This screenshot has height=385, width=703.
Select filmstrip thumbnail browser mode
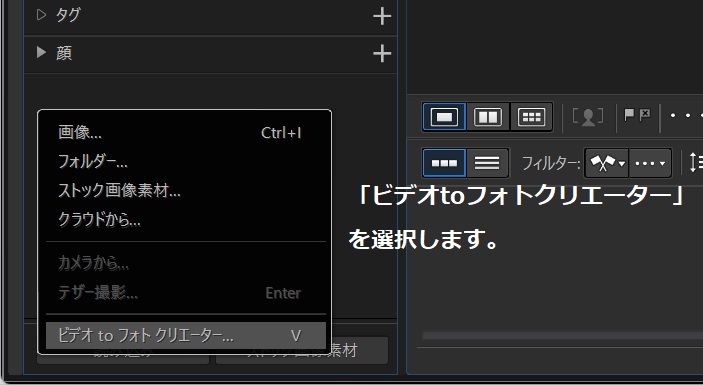tap(444, 163)
